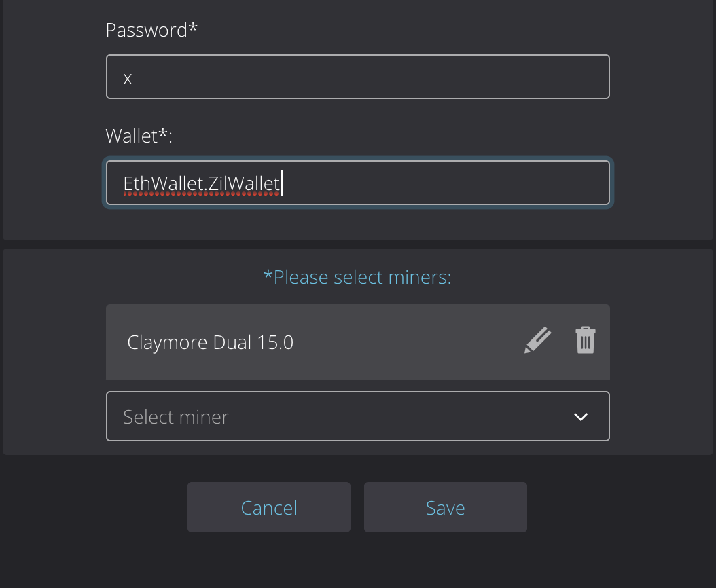The height and width of the screenshot is (588, 716).
Task: Open the Select miner dropdown
Action: tap(358, 416)
